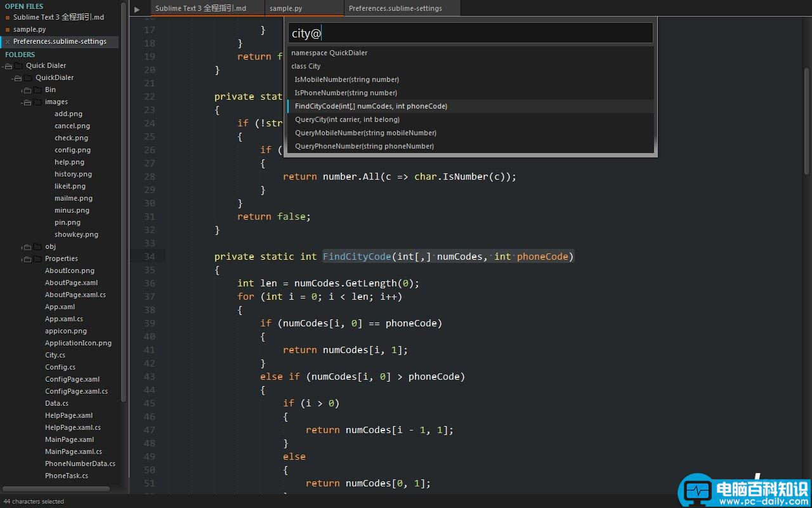
Task: Click the city@ search input field
Action: (x=470, y=33)
